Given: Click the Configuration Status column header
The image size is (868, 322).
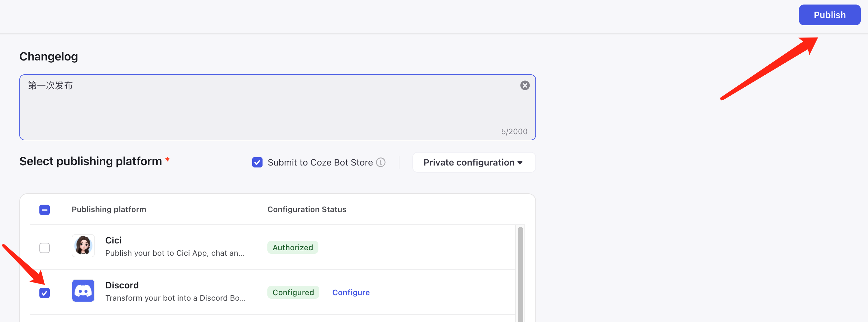Looking at the screenshot, I should (x=307, y=209).
